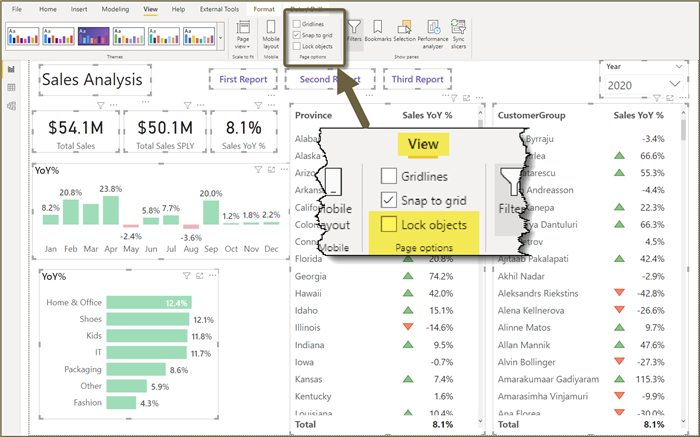
Task: Open the Performance analyzer pane
Action: coord(430,33)
